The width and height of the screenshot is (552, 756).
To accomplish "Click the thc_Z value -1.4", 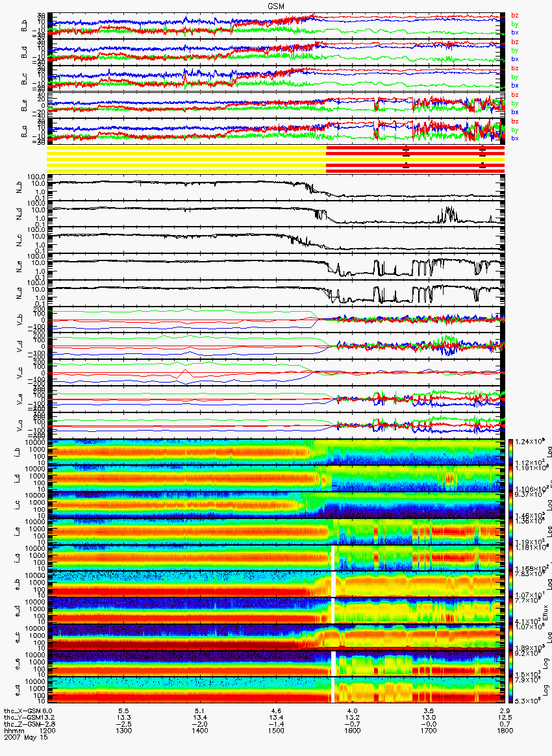I will 275,724.
